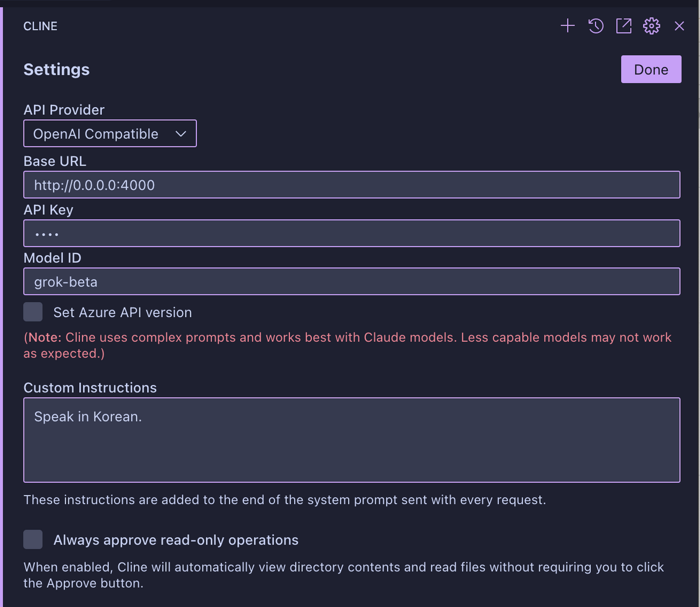The image size is (700, 607).
Task: Click into the API Key field
Action: point(352,234)
